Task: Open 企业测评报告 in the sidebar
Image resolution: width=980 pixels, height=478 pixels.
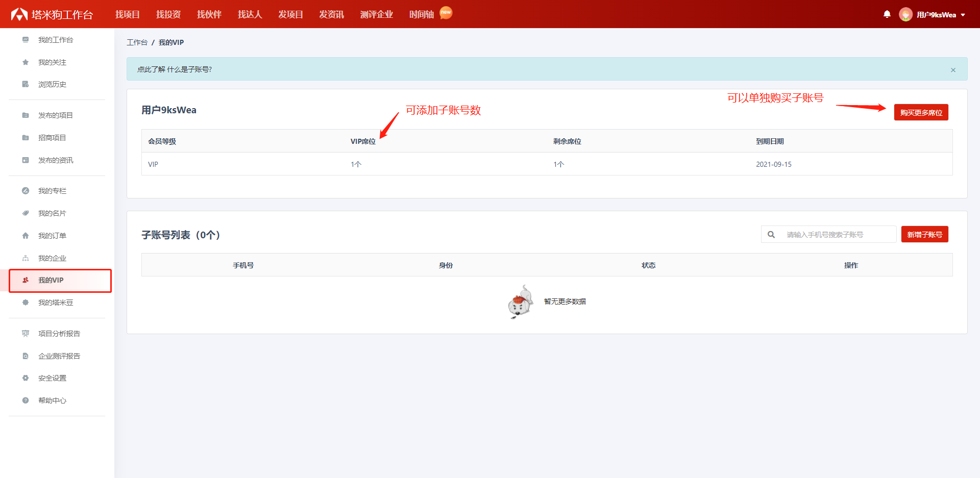Action: [59, 356]
